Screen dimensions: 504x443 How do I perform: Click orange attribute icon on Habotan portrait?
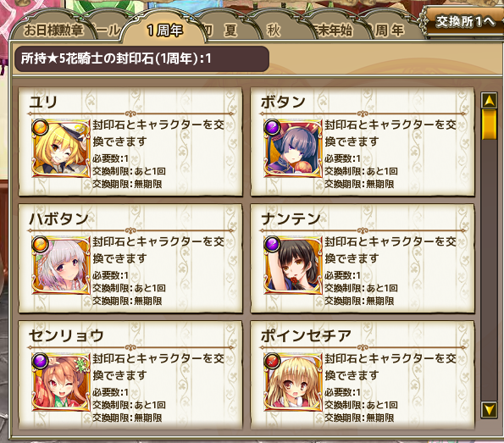pos(40,244)
